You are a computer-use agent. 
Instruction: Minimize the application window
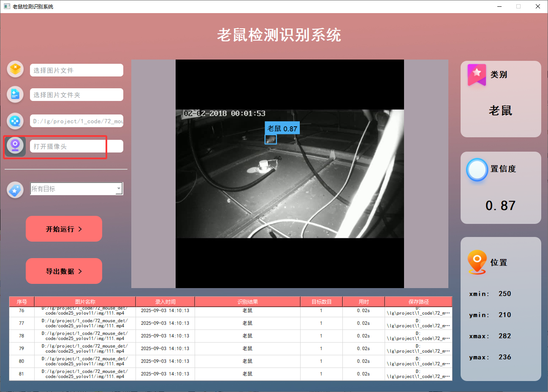[x=499, y=6]
